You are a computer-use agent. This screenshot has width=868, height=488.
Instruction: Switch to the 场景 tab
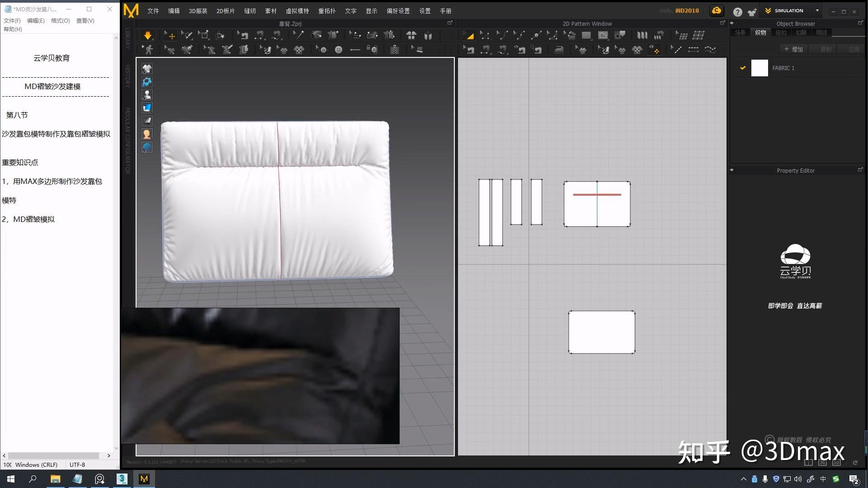(x=740, y=33)
